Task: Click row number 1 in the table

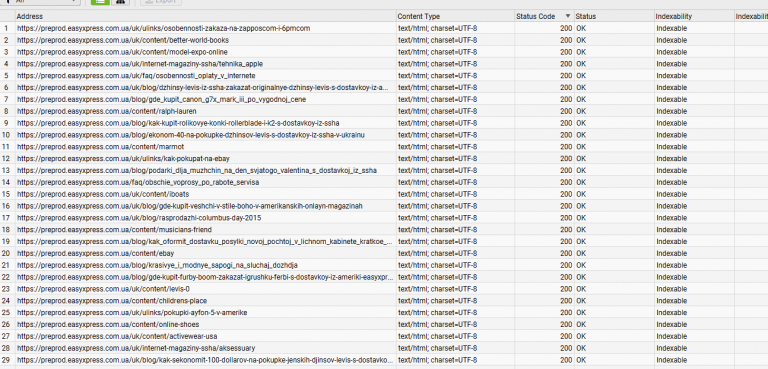Action: [x=6, y=28]
